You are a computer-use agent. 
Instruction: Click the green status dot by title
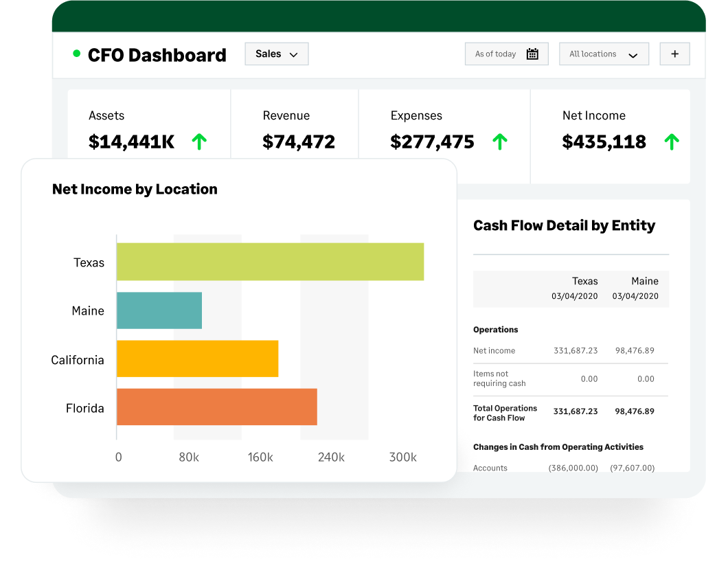pos(76,54)
